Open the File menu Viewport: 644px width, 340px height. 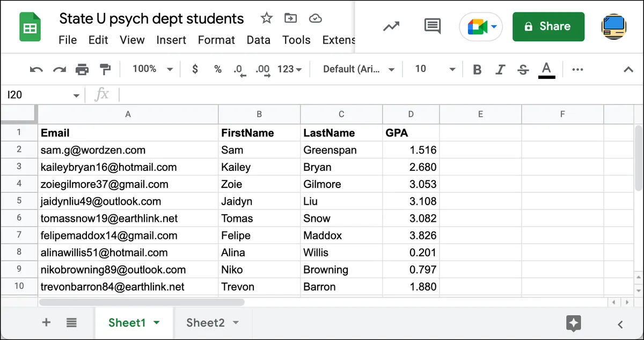click(68, 40)
